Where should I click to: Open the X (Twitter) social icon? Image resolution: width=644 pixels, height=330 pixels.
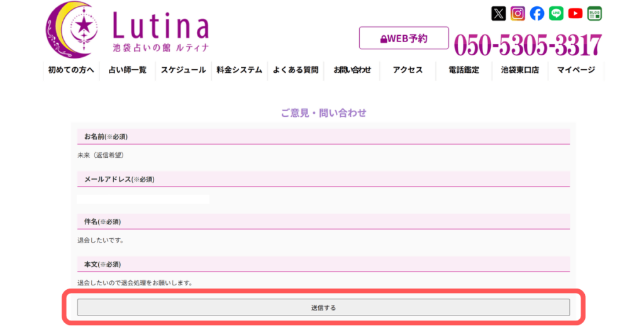(x=499, y=13)
